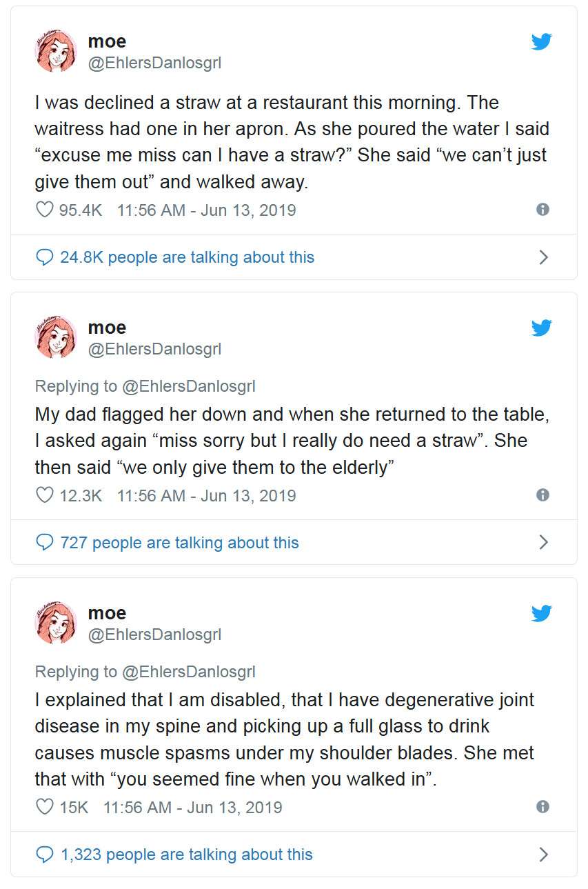The image size is (588, 889).
Task: Expand the 1,323-reply conversation chevron
Action: (x=543, y=855)
